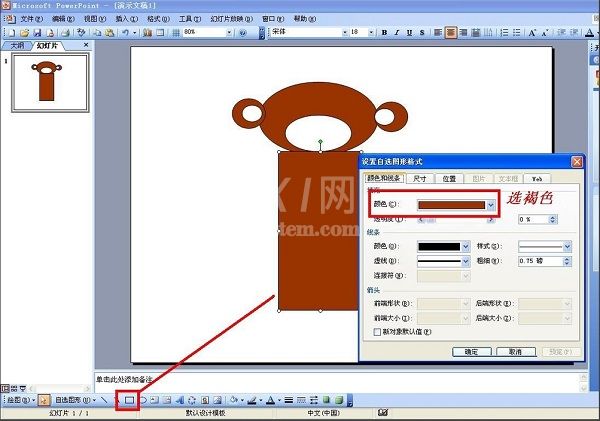Click the Print icon in the toolbar
Image resolution: width=600 pixels, height=421 pixels.
click(x=66, y=33)
